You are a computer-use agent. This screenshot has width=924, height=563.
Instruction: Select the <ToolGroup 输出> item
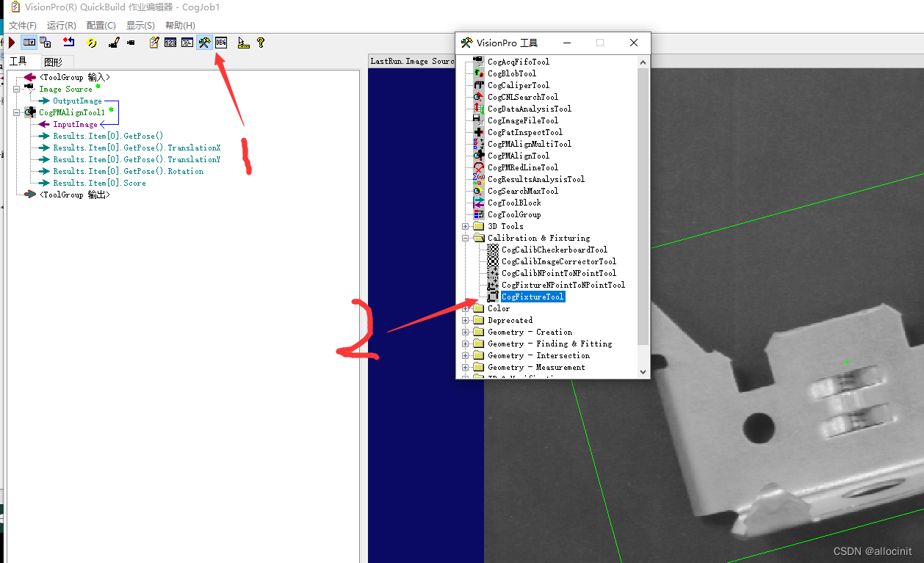(74, 195)
